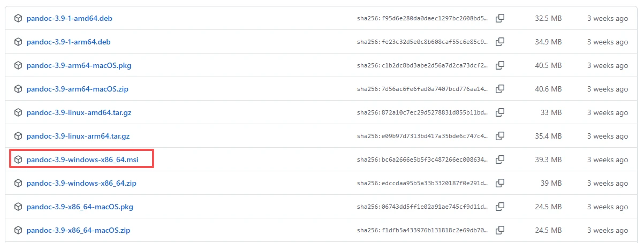The image size is (644, 243).
Task: Copy SHA256 for the windows-x86_64.msi installer
Action: (500, 160)
